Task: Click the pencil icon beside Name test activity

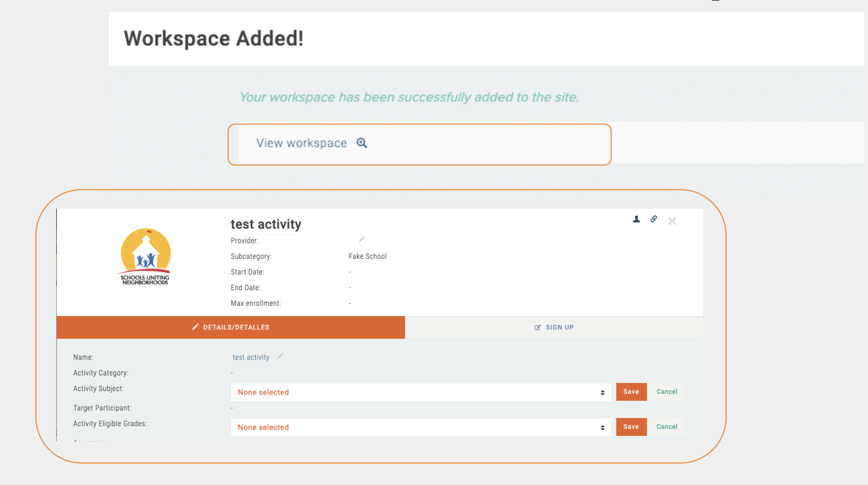Action: click(280, 356)
